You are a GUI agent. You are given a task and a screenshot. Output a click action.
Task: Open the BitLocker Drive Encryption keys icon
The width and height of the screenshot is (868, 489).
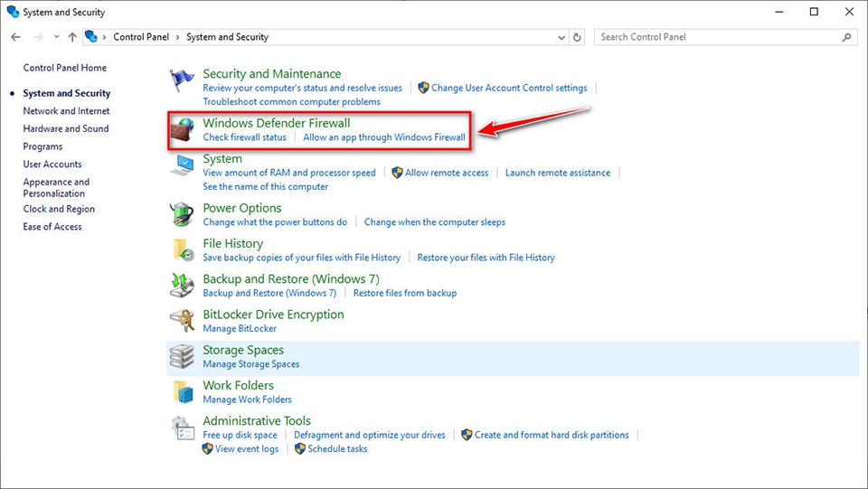(182, 321)
